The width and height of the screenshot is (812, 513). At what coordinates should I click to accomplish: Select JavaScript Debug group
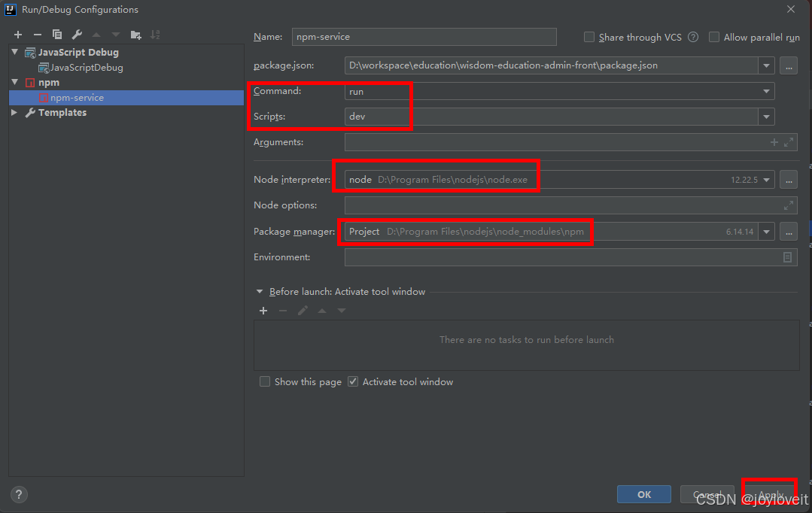pyautogui.click(x=78, y=53)
